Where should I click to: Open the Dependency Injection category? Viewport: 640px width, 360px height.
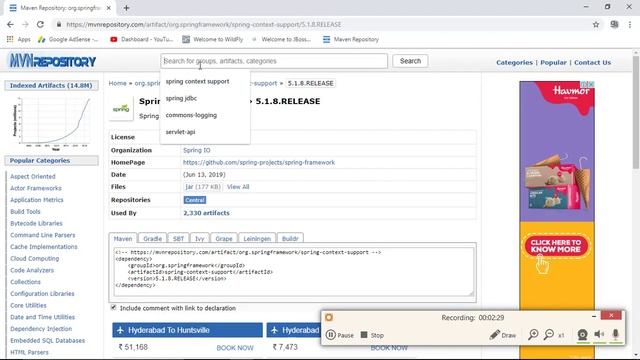click(41, 329)
